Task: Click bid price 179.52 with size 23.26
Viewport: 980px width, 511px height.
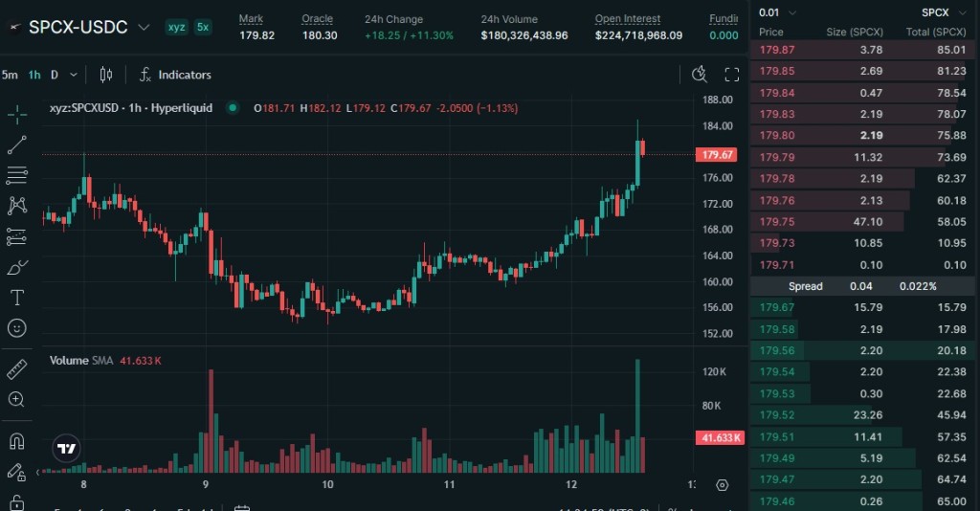Action: 777,414
